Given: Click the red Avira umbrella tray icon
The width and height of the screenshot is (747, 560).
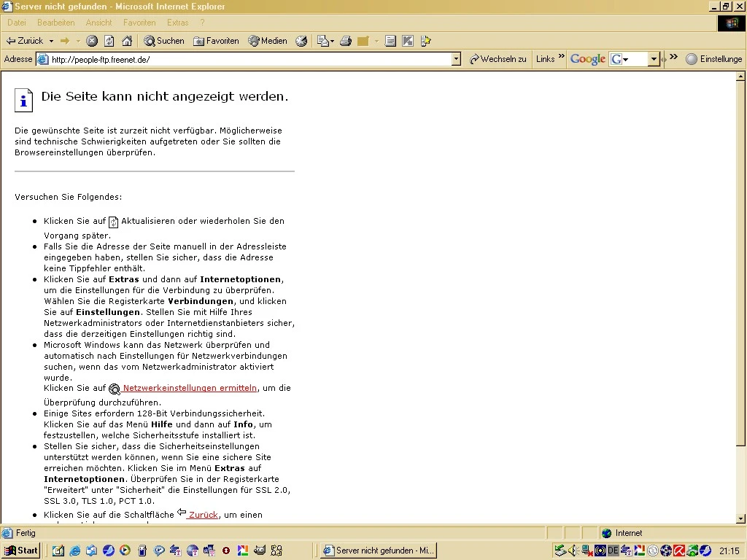Looking at the screenshot, I should (679, 551).
